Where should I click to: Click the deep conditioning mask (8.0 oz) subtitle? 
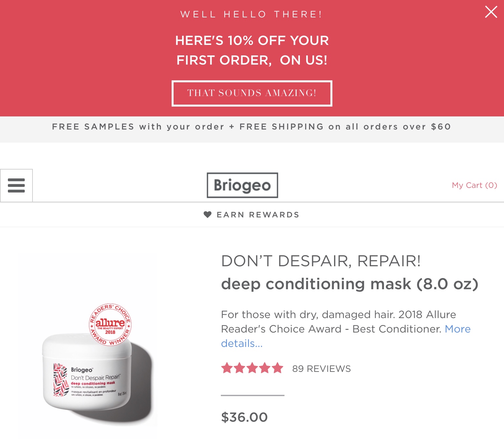click(349, 284)
